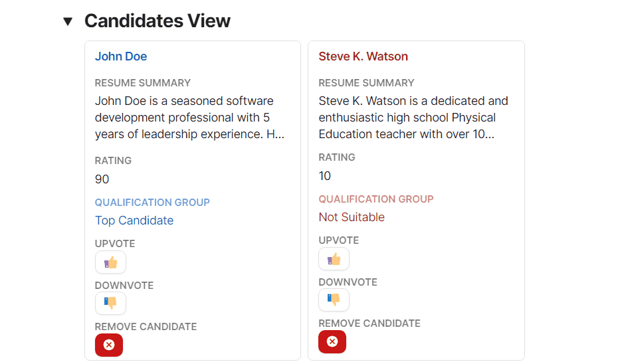Click Steve's Qualification Group label
This screenshot has width=626, height=364.
376,199
